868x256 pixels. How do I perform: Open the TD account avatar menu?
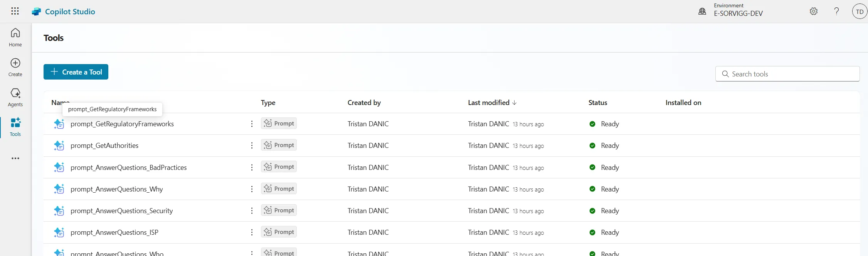[x=860, y=12]
